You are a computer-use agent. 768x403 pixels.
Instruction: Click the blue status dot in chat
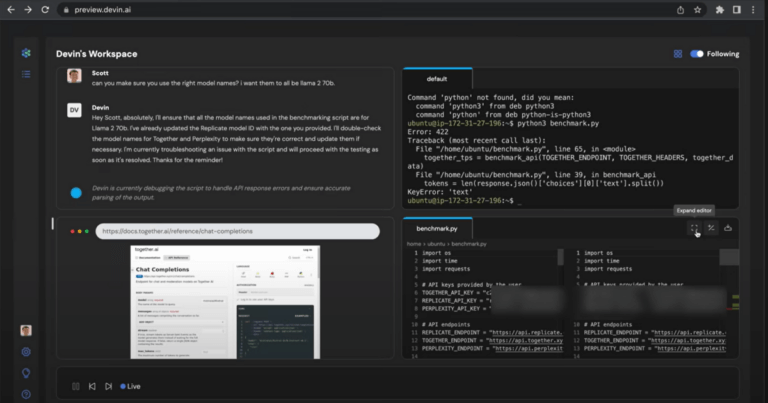(76, 193)
